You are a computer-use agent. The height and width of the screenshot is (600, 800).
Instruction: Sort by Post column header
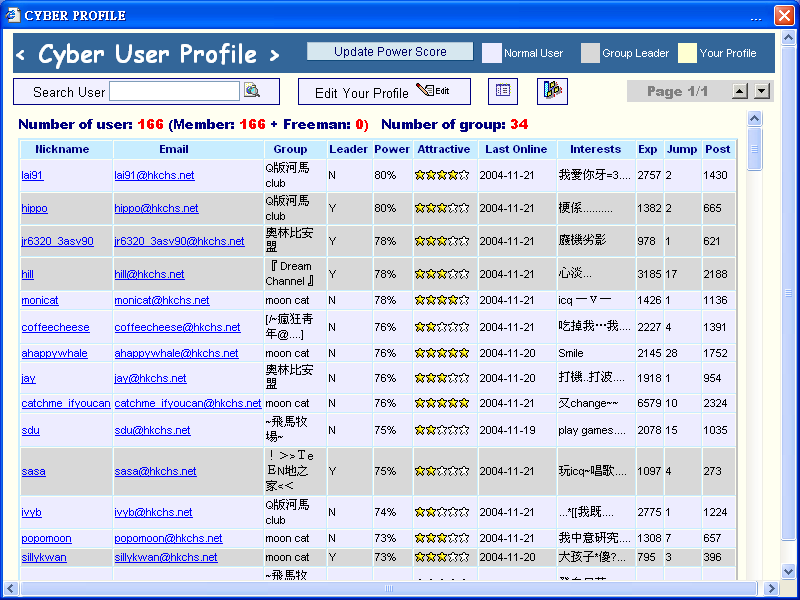point(718,149)
